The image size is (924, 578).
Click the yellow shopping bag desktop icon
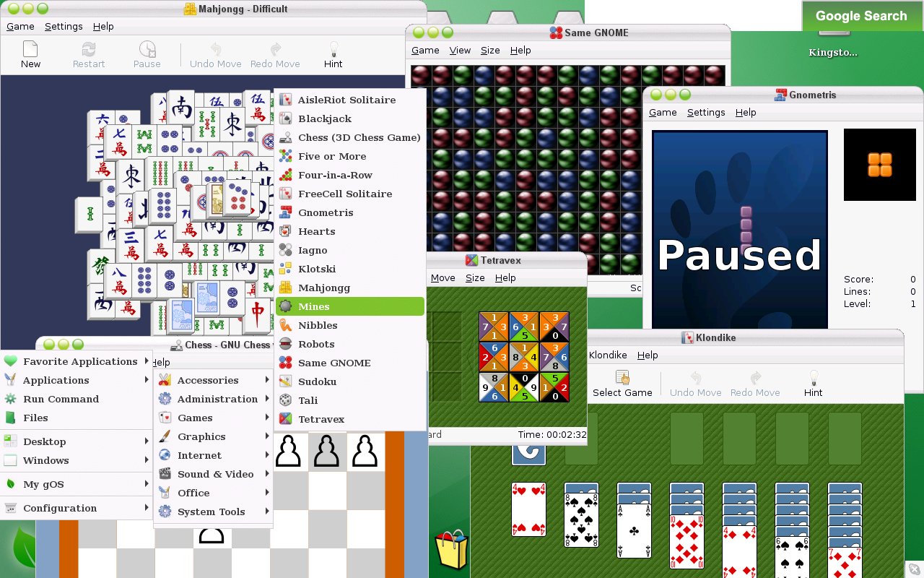[x=451, y=549]
